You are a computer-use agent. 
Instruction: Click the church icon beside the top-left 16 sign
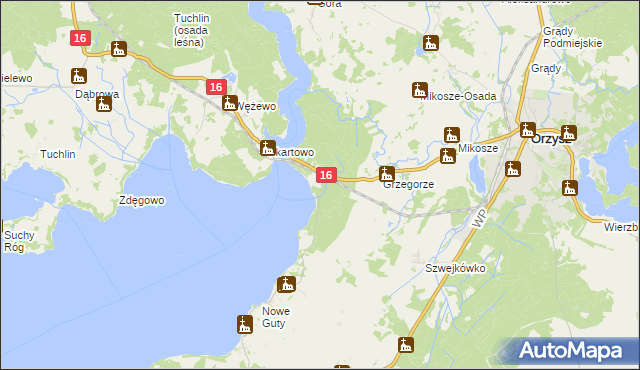click(119, 49)
